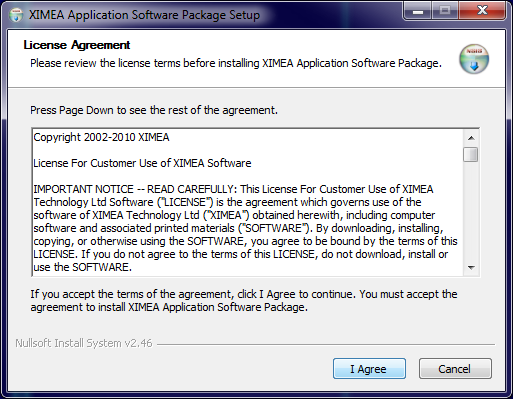Click the 'IMPORTANT NOTICE -- READ CAREFULLY' line
The image size is (513, 399).
(x=233, y=189)
